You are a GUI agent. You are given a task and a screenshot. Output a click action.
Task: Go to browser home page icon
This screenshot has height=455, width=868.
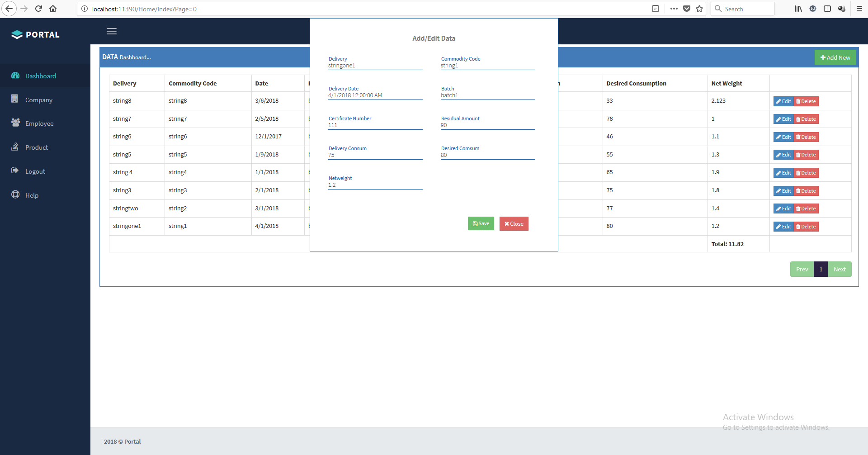[x=53, y=9]
